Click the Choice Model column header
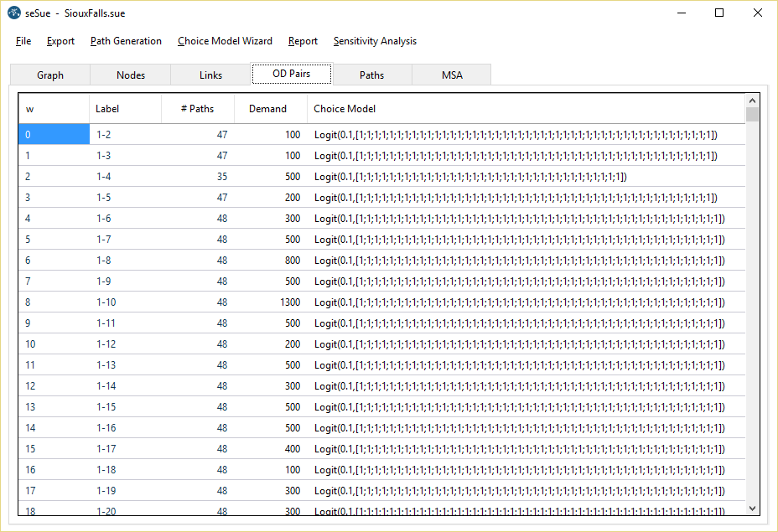The height and width of the screenshot is (532, 778). (345, 108)
